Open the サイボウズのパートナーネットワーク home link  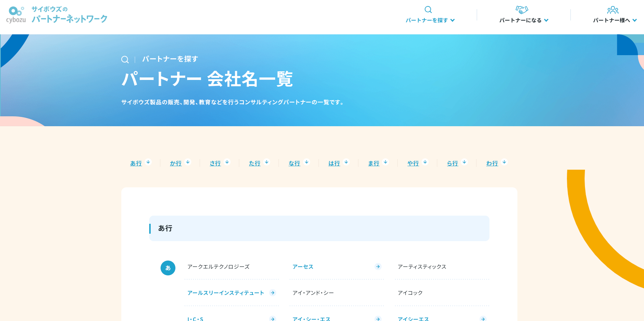pos(69,15)
